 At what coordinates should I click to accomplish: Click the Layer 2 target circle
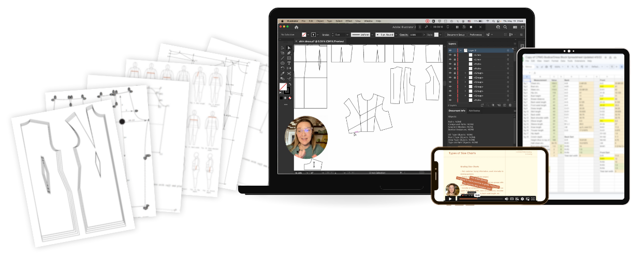coord(508,51)
